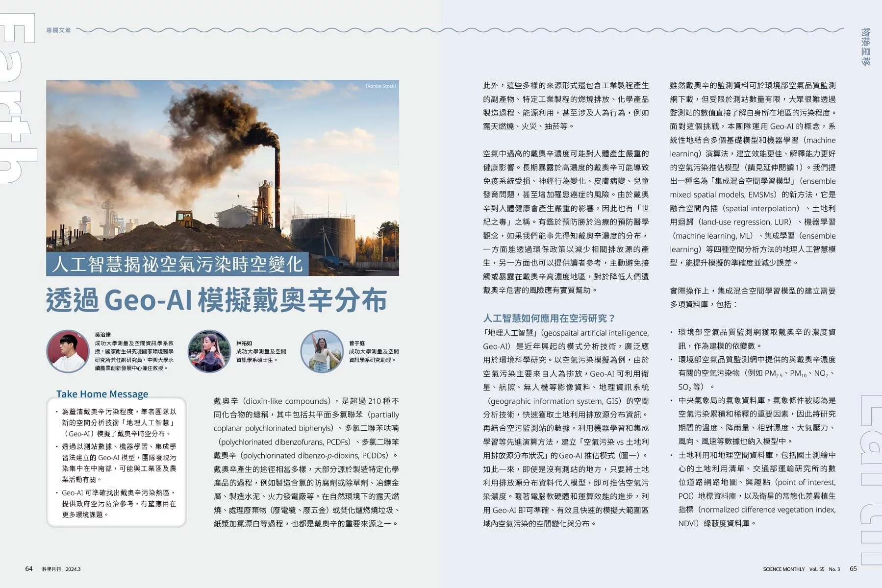Click the Take Home Message heading
Viewport: 882px width, 588px height.
pos(102,394)
